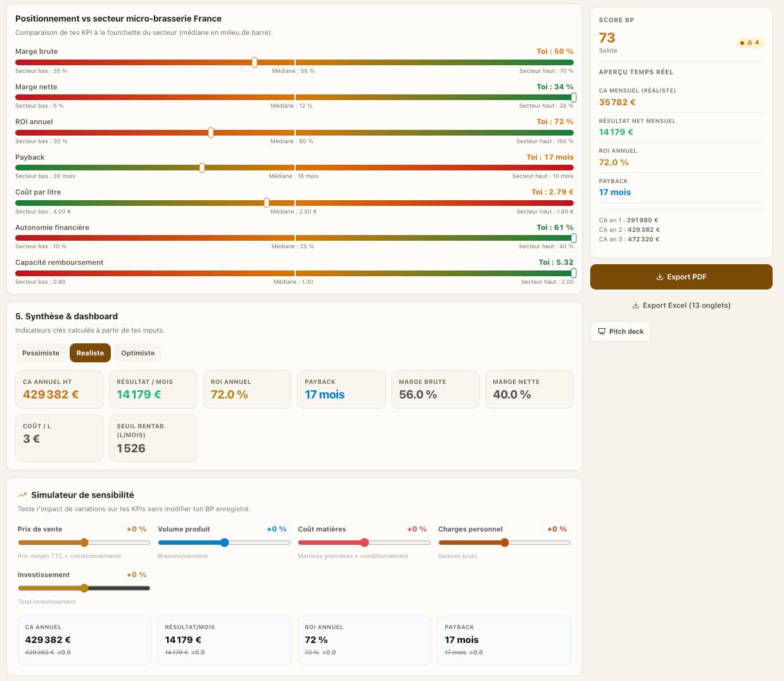
Task: Select the Realiste scenario tab
Action: point(90,353)
